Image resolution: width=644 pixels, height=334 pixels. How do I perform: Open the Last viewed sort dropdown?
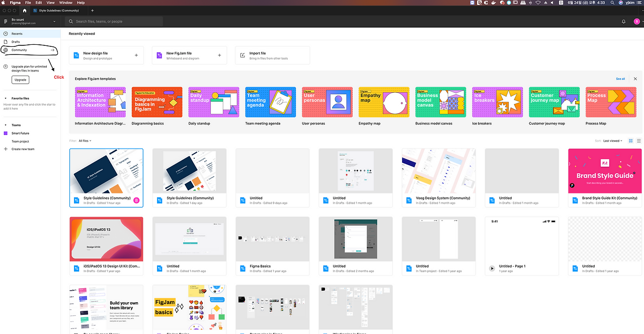[613, 141]
